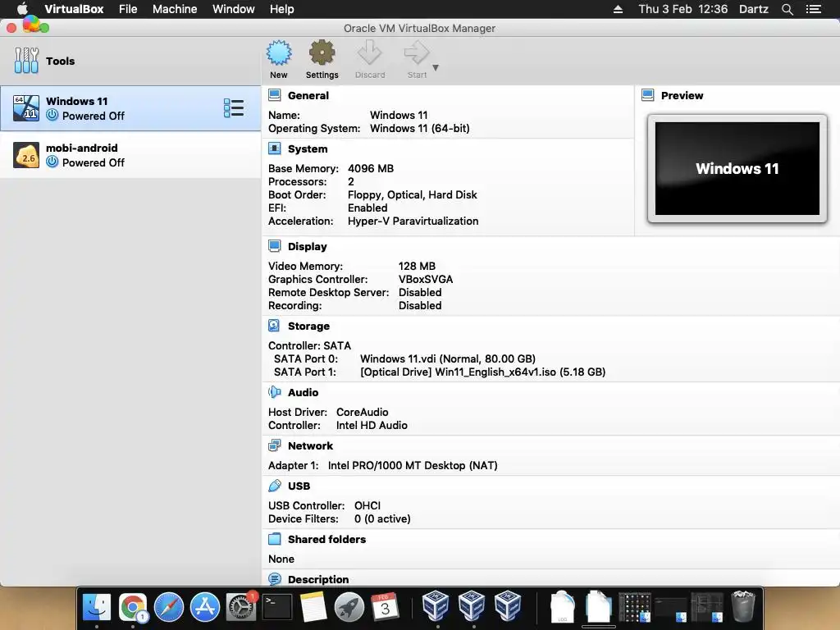Click the Win11_English_x64v1.iso optical drive entry
Screen dimensions: 840x630
click(x=482, y=372)
